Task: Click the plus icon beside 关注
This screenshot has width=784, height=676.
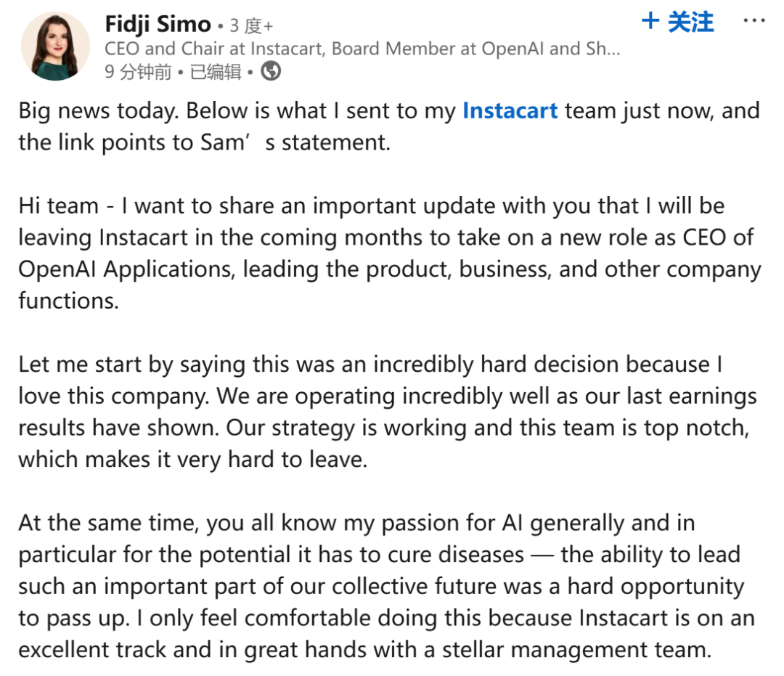Action: (650, 21)
